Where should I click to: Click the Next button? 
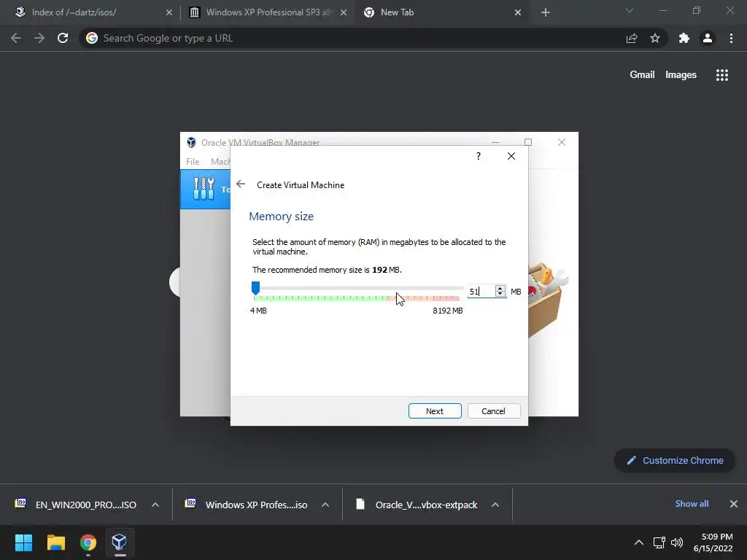435,411
